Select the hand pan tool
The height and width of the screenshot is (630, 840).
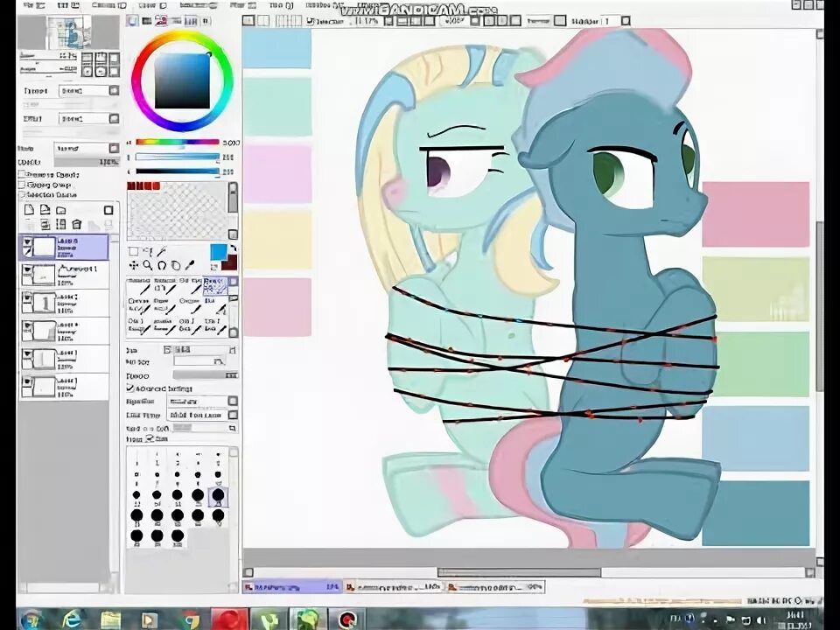click(175, 265)
